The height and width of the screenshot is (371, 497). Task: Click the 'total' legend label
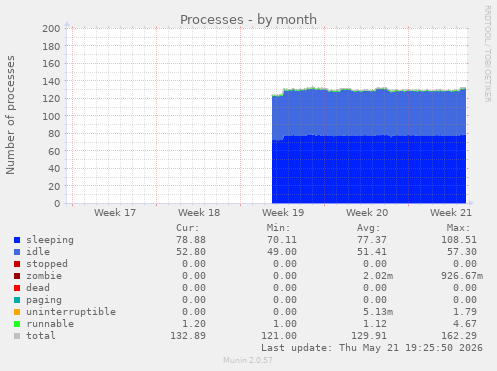point(41,336)
